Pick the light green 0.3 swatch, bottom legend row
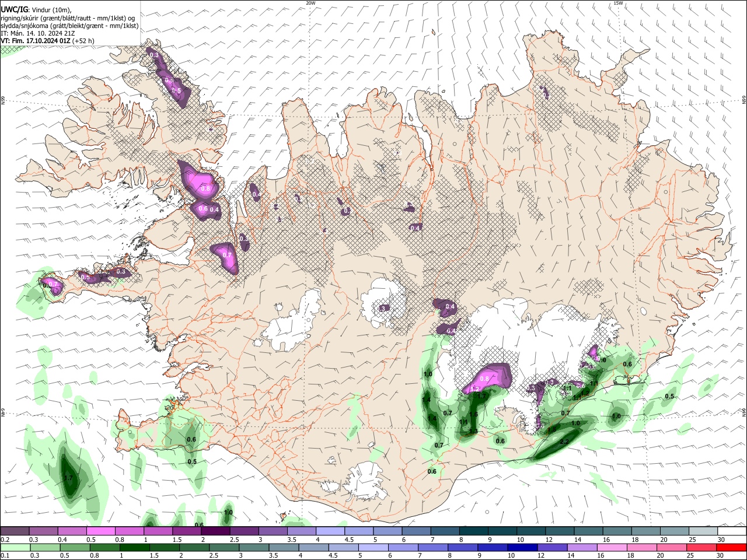Image resolution: width=747 pixels, height=560 pixels. [45, 547]
